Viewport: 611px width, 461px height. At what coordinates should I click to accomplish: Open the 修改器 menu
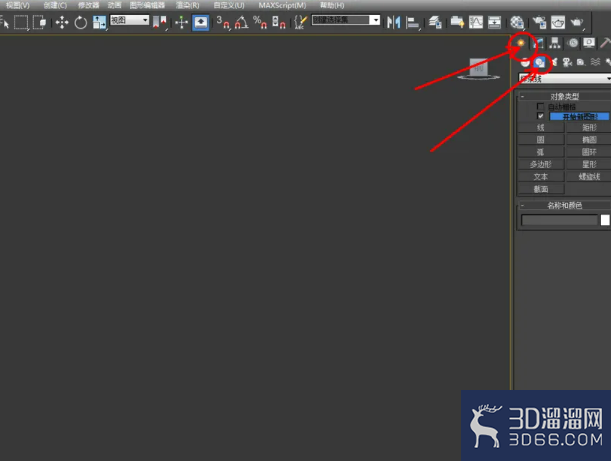(x=88, y=5)
